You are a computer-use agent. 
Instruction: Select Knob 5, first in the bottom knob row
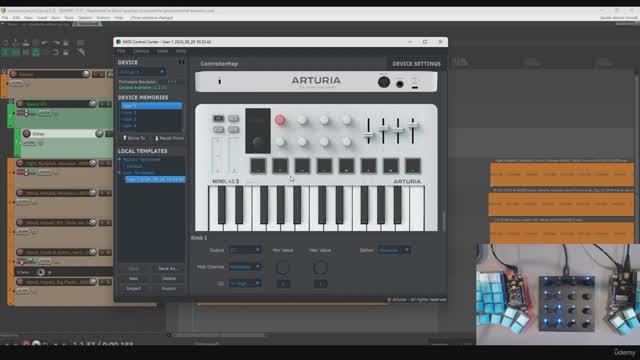pos(280,142)
